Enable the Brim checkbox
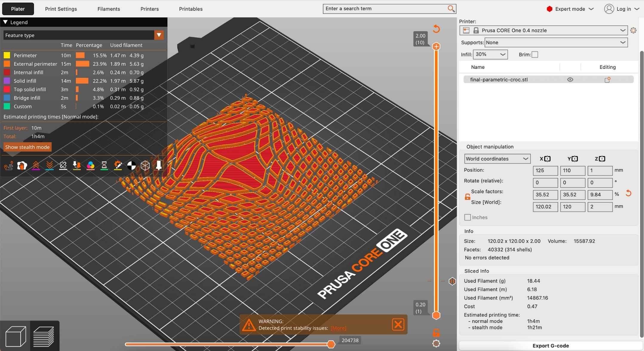644x351 pixels. pos(535,55)
